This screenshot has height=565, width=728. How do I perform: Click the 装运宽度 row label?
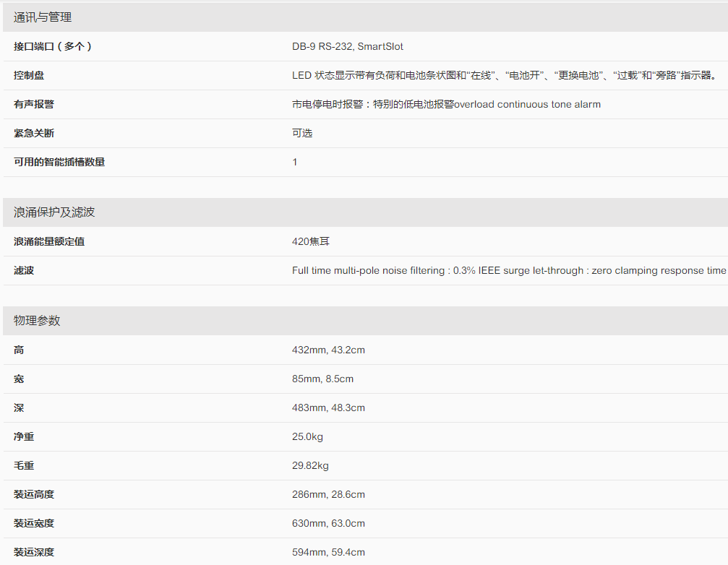tap(34, 523)
